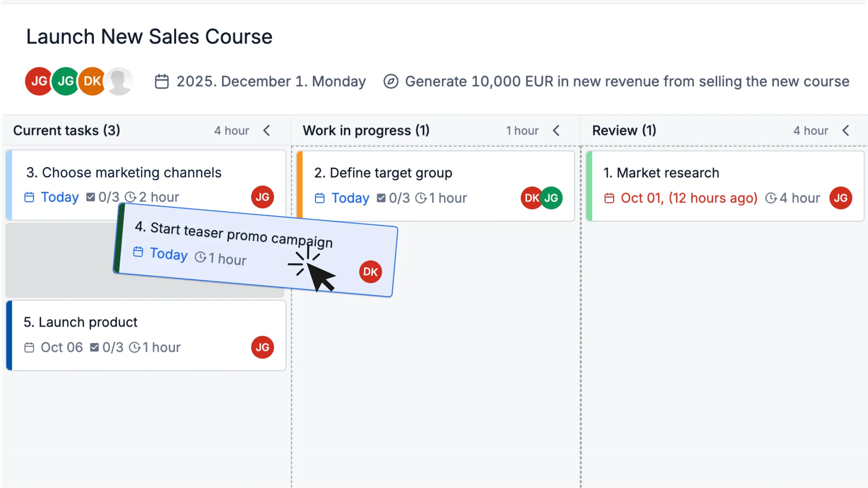Collapse the Review column
The width and height of the screenshot is (868, 488).
tap(846, 131)
